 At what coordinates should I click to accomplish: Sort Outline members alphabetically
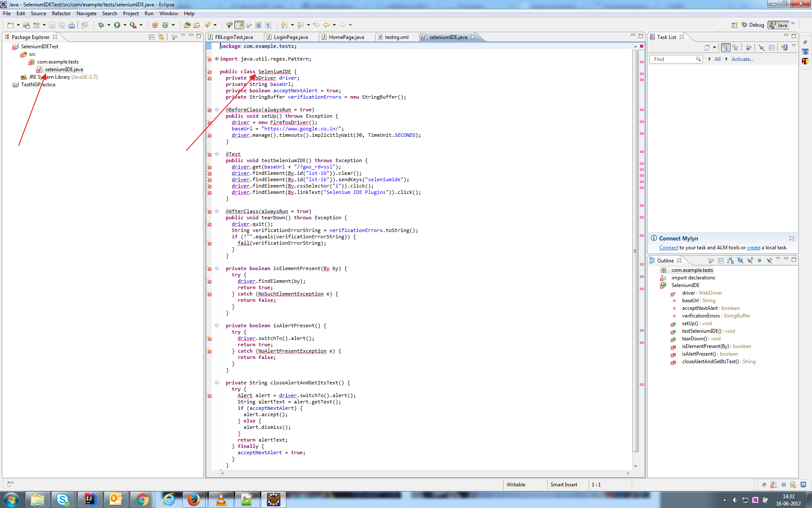click(730, 260)
